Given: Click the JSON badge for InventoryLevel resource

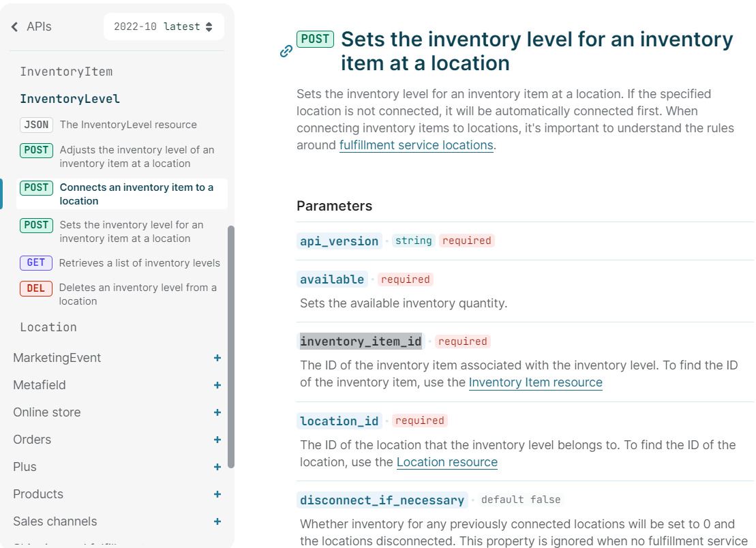Looking at the screenshot, I should point(36,125).
